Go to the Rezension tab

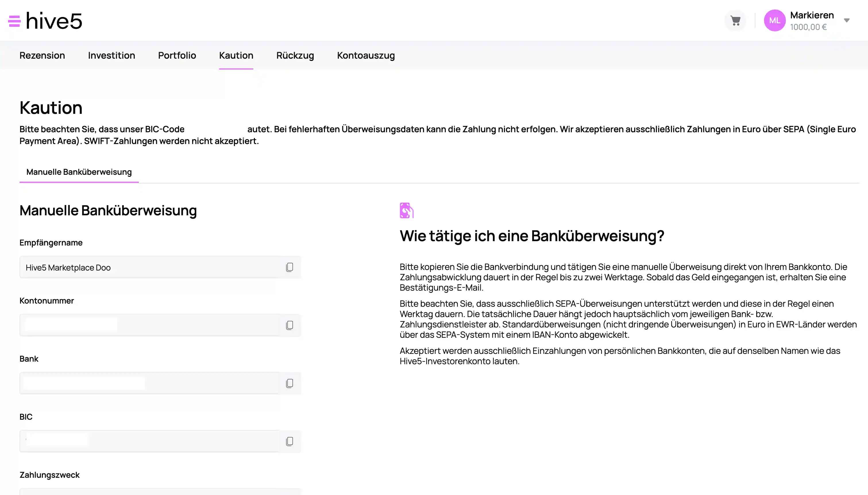42,55
